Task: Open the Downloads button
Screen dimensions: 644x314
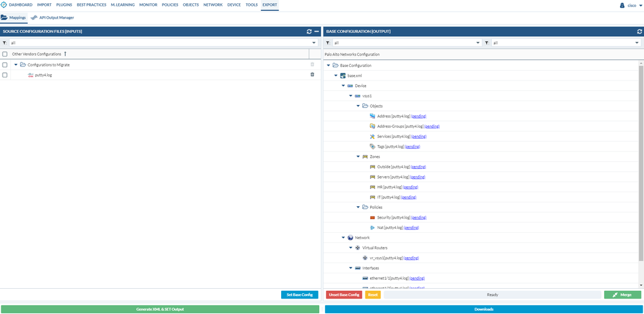Action: [484, 309]
